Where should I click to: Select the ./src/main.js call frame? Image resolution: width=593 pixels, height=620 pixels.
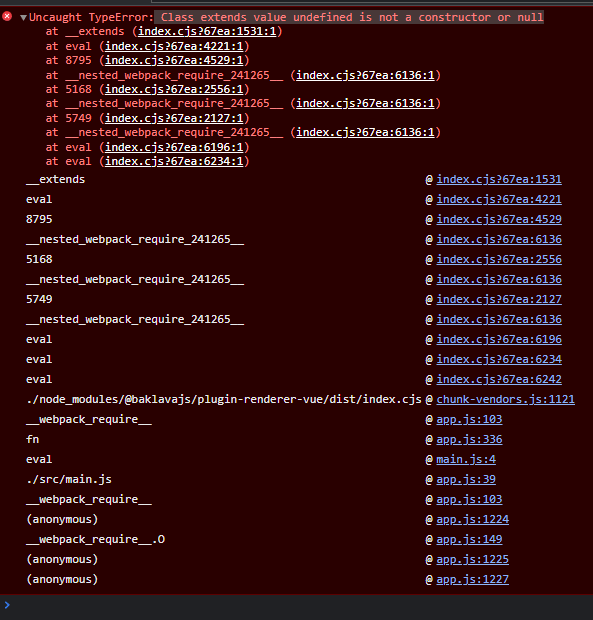pos(69,479)
